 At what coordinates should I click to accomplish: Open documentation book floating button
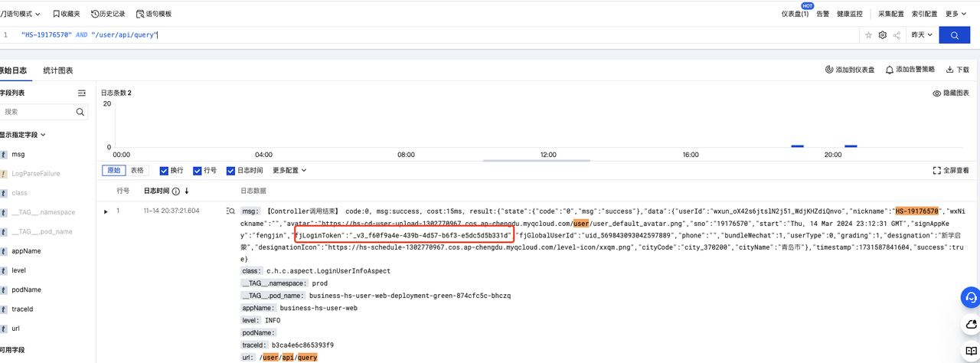click(x=971, y=352)
